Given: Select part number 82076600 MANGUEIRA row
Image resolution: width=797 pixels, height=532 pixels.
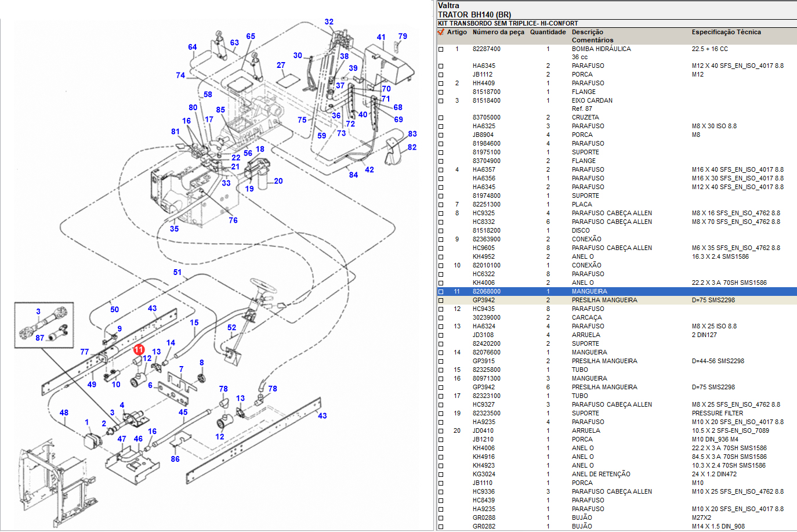Looking at the screenshot, I should (x=486, y=352).
